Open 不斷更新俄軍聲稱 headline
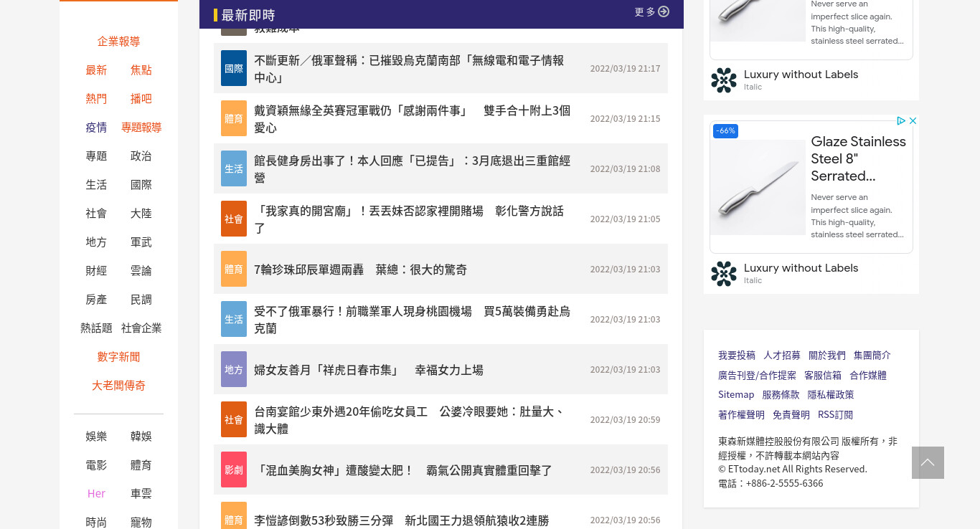Image resolution: width=980 pixels, height=529 pixels. (x=409, y=69)
